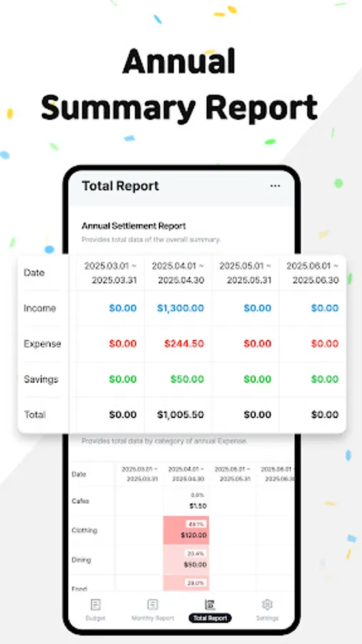
Task: Tap the 2025.03.01 ~ 2025.03.31 date header
Action: point(110,273)
